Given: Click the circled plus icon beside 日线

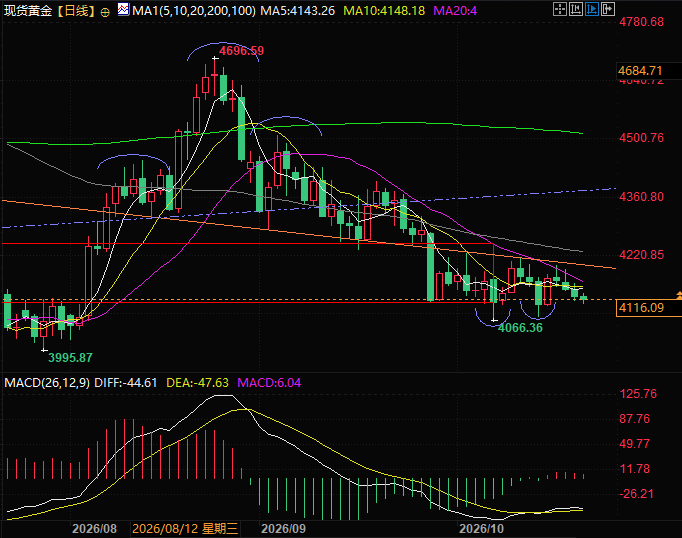Looking at the screenshot, I should (x=105, y=13).
